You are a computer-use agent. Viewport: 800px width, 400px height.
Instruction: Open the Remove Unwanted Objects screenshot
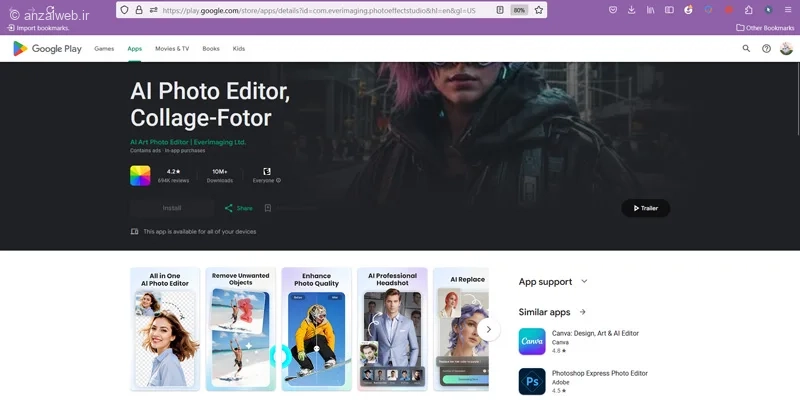[x=241, y=329]
